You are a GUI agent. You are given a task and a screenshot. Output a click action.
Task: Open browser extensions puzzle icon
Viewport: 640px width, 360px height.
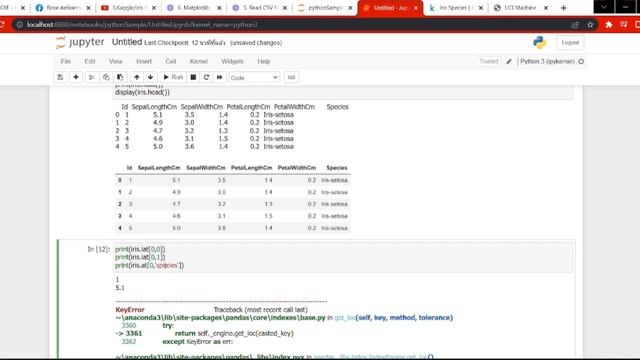pyautogui.click(x=609, y=24)
